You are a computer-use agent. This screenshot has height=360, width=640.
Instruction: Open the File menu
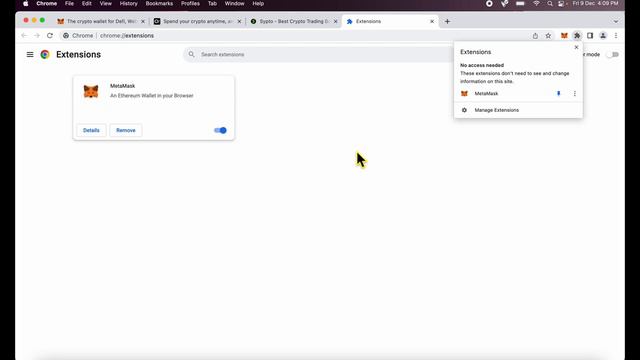(69, 4)
